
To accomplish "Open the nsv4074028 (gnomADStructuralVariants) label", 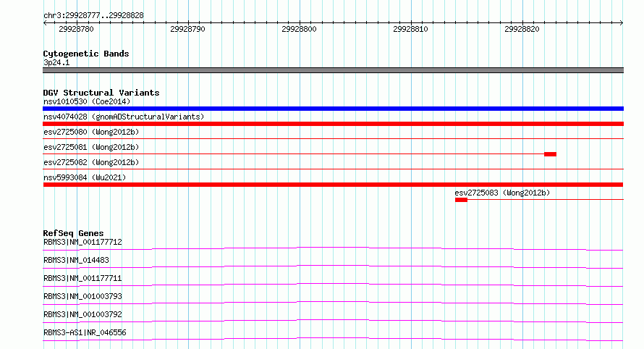I will pos(124,117).
